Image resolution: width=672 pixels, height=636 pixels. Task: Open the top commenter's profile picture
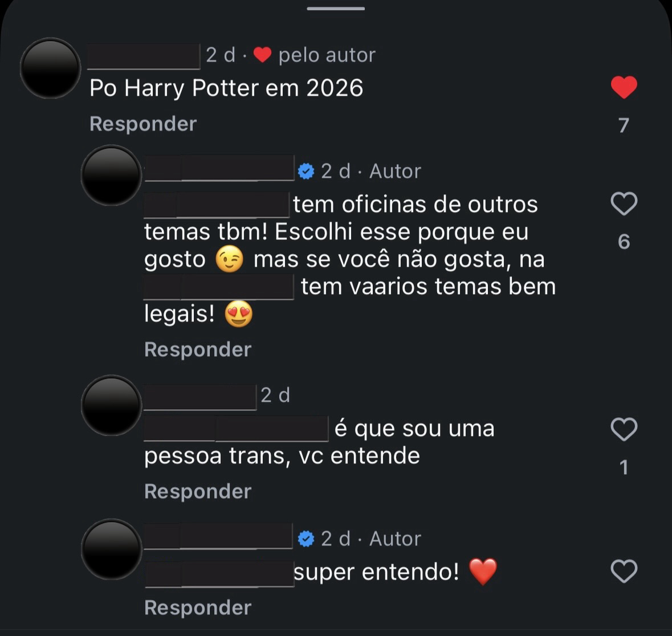[50, 68]
